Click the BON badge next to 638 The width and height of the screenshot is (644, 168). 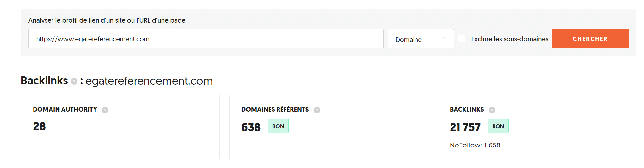[278, 126]
